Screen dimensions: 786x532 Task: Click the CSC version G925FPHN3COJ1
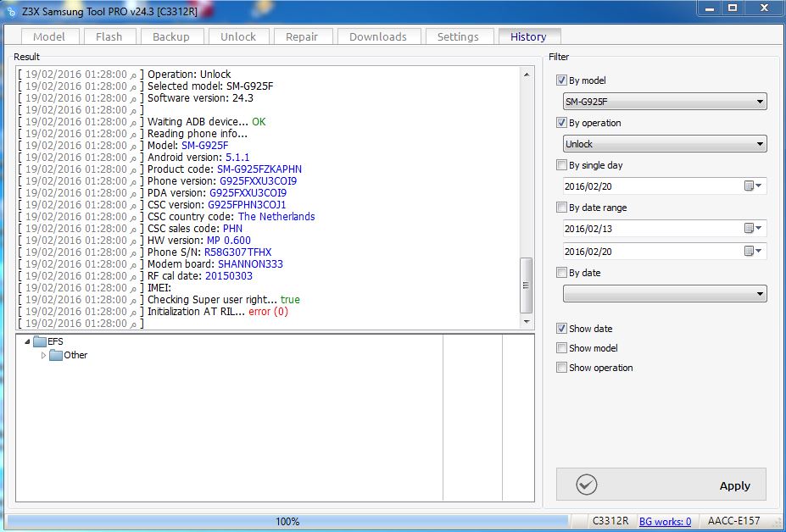point(247,205)
